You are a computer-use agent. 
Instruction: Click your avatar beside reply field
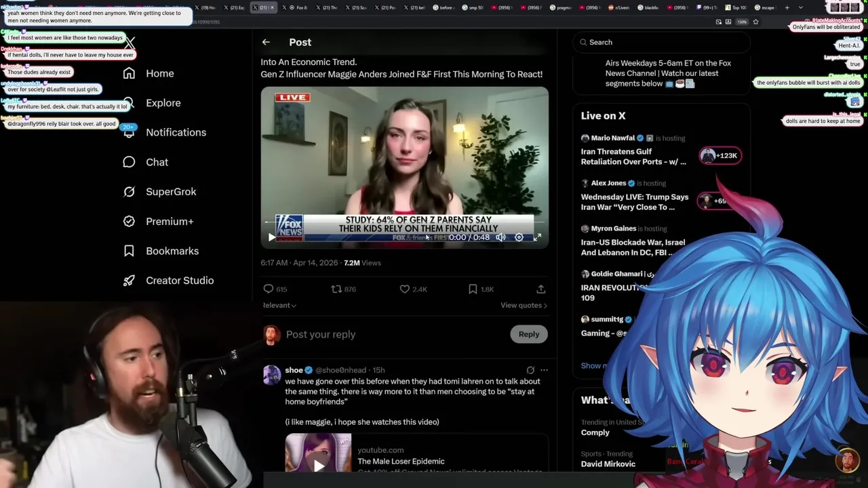272,334
